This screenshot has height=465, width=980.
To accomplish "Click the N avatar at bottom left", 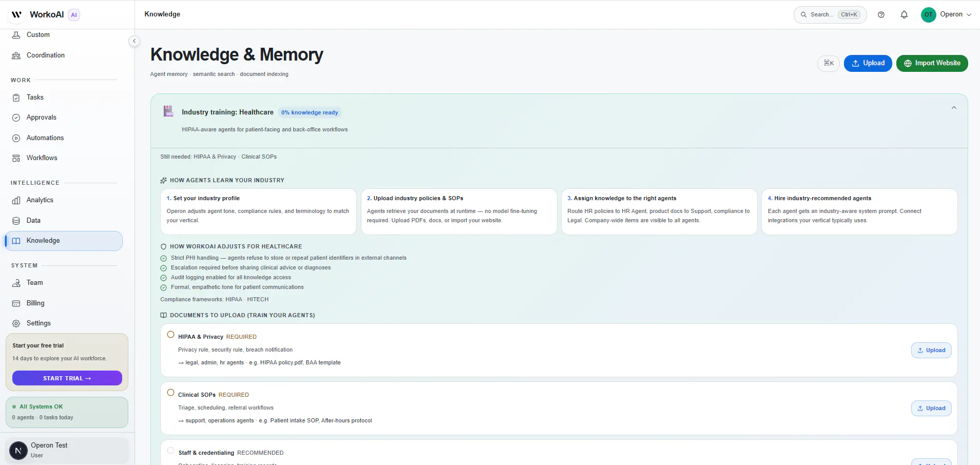I will point(18,451).
